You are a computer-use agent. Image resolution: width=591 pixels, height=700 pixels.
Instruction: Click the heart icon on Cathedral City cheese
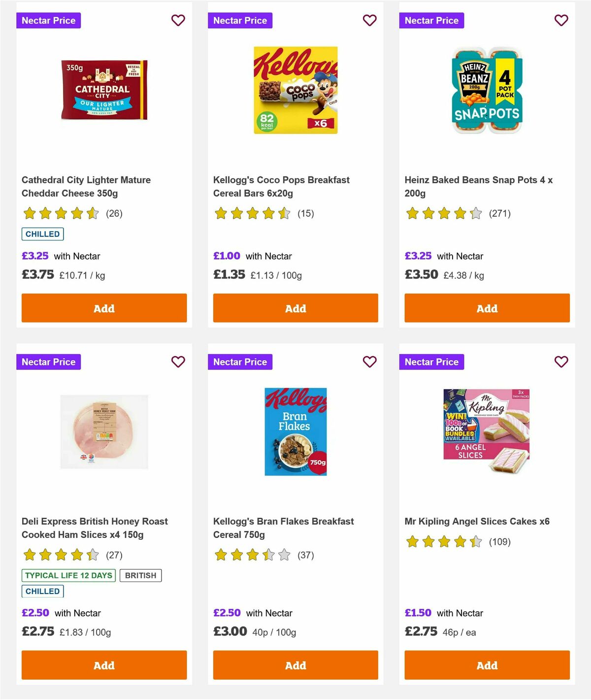pos(178,20)
